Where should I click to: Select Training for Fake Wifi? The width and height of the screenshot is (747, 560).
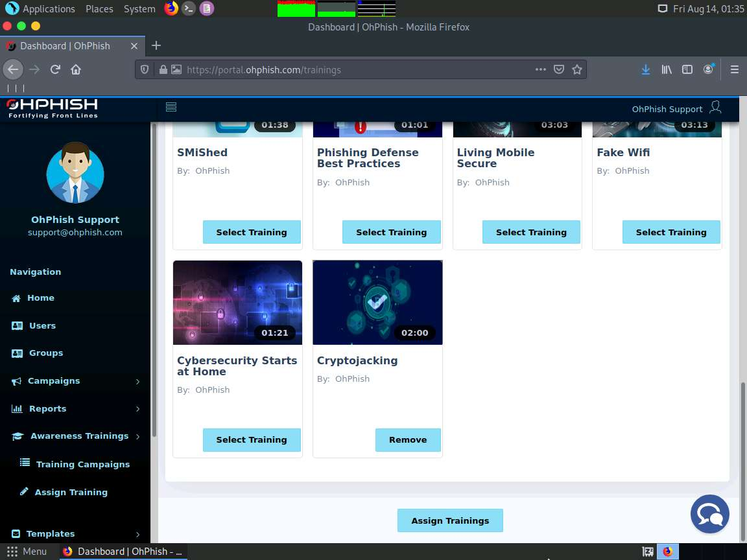click(x=671, y=232)
